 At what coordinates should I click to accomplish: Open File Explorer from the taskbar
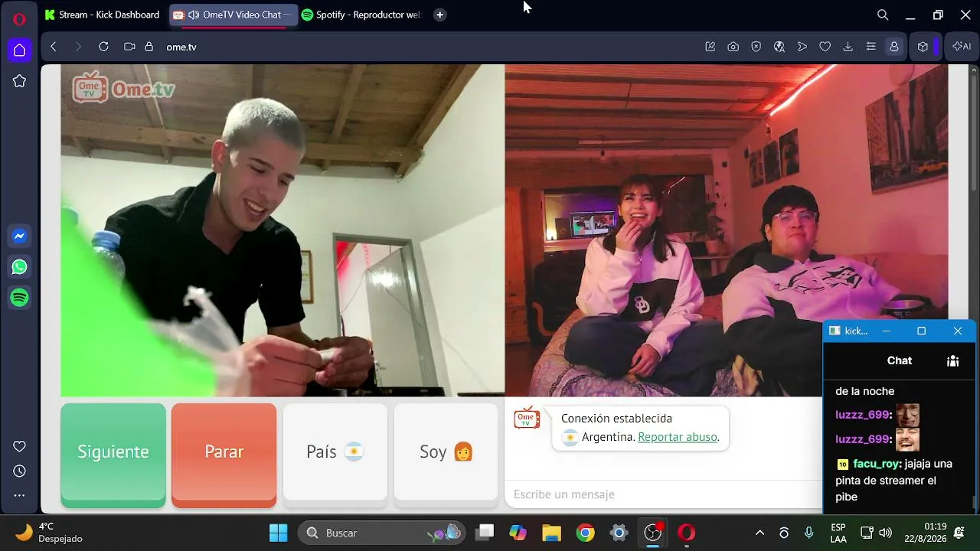point(552,533)
